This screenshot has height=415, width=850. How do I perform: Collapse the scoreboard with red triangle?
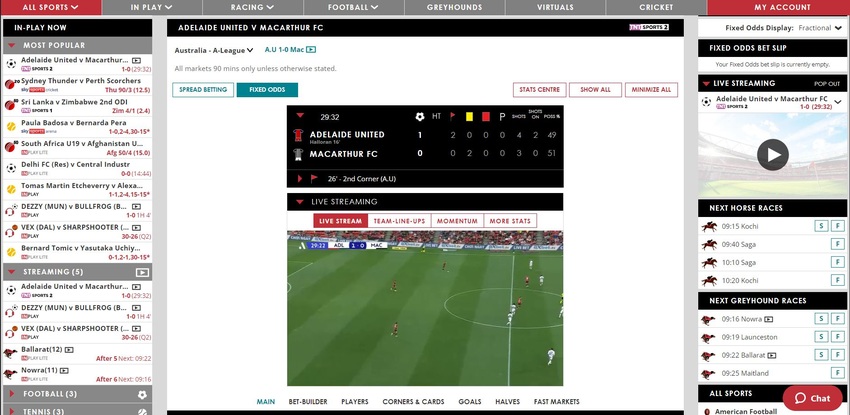300,115
